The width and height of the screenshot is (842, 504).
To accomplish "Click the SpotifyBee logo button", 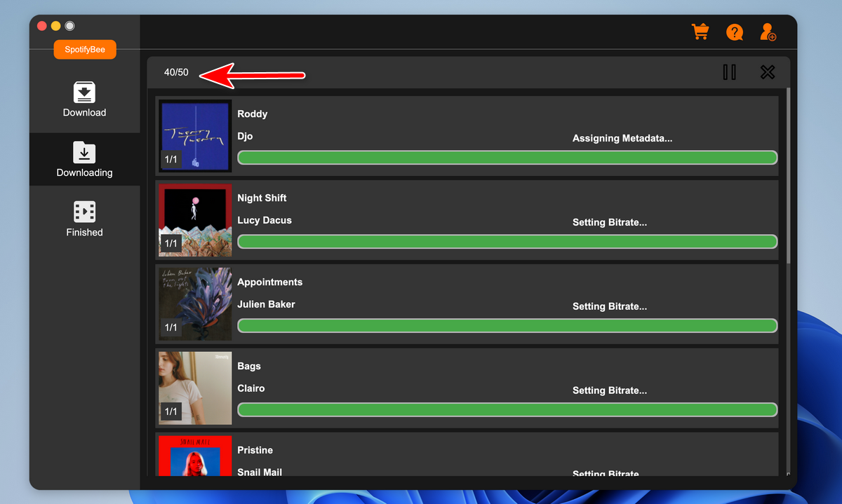I will point(85,50).
